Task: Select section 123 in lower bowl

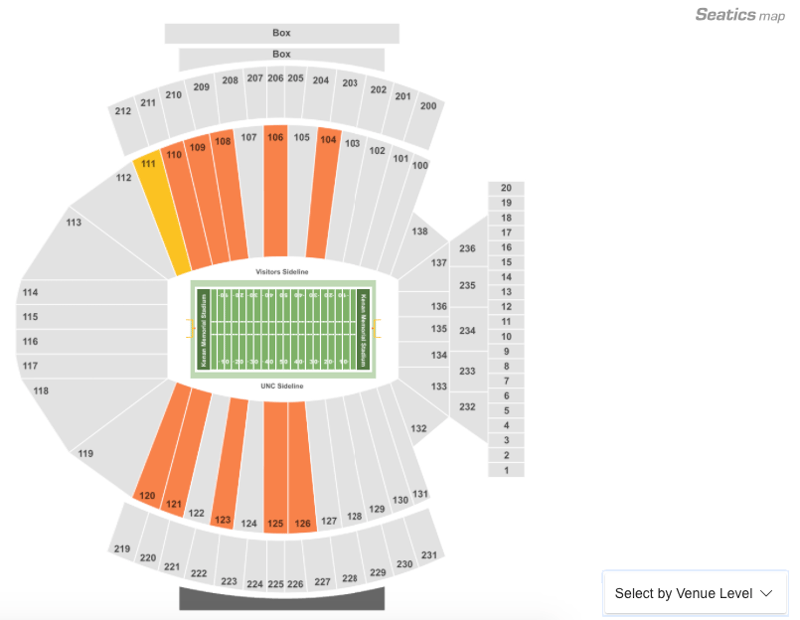Action: [x=230, y=463]
